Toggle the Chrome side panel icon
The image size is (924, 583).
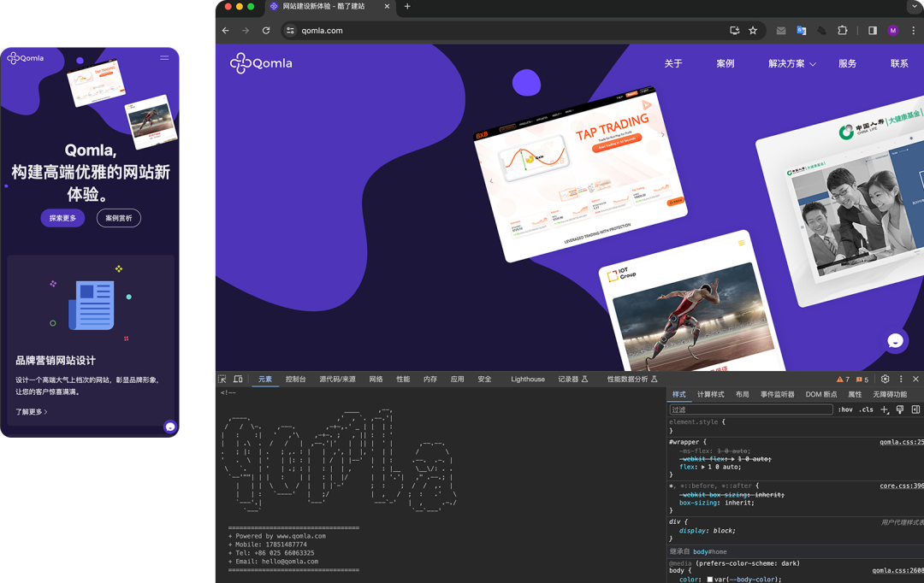(872, 31)
